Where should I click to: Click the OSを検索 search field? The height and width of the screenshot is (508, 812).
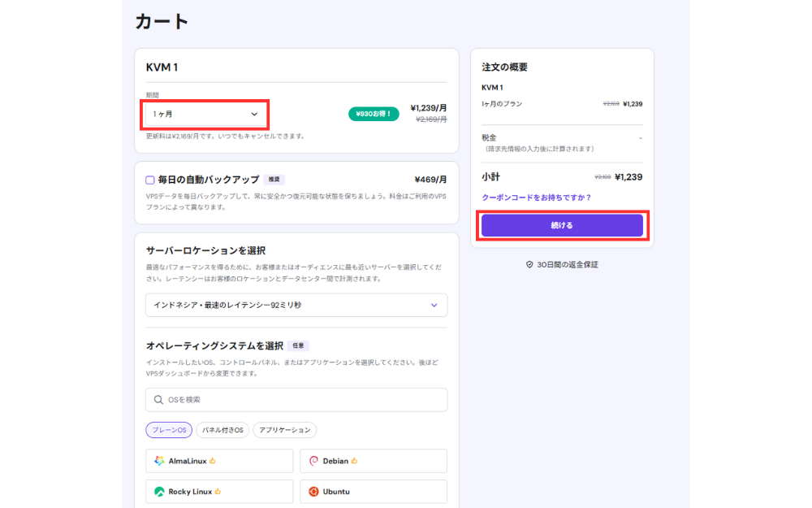[296, 400]
